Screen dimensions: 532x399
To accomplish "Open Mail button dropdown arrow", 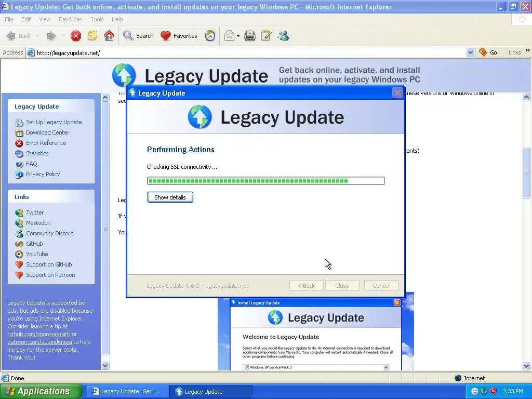I will [x=238, y=36].
